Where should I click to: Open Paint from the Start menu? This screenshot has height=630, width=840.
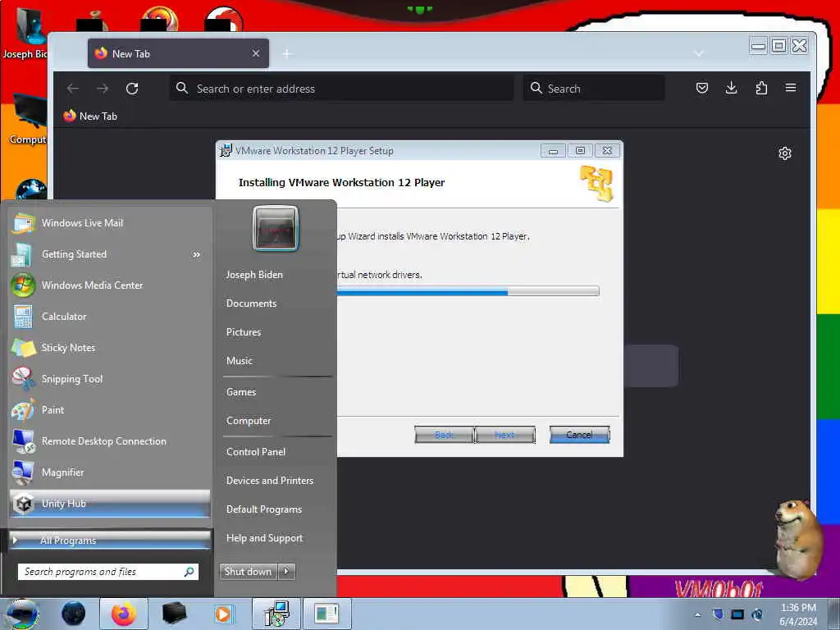click(110, 410)
